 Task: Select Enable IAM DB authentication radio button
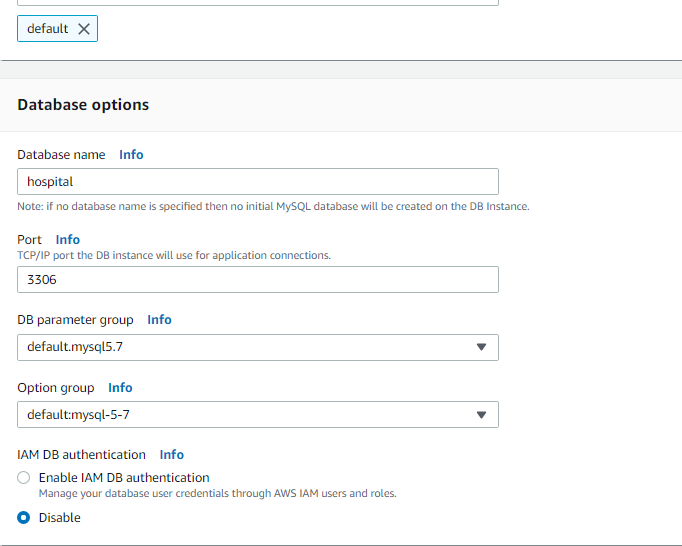23,477
